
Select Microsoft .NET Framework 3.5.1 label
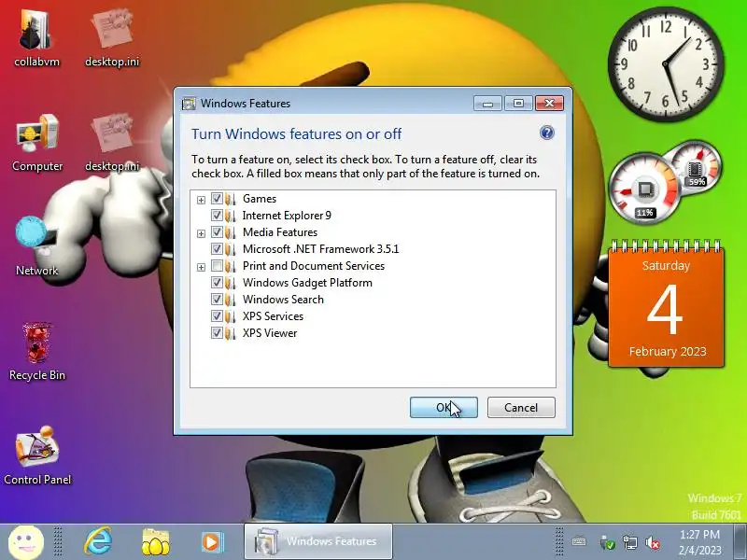point(320,249)
